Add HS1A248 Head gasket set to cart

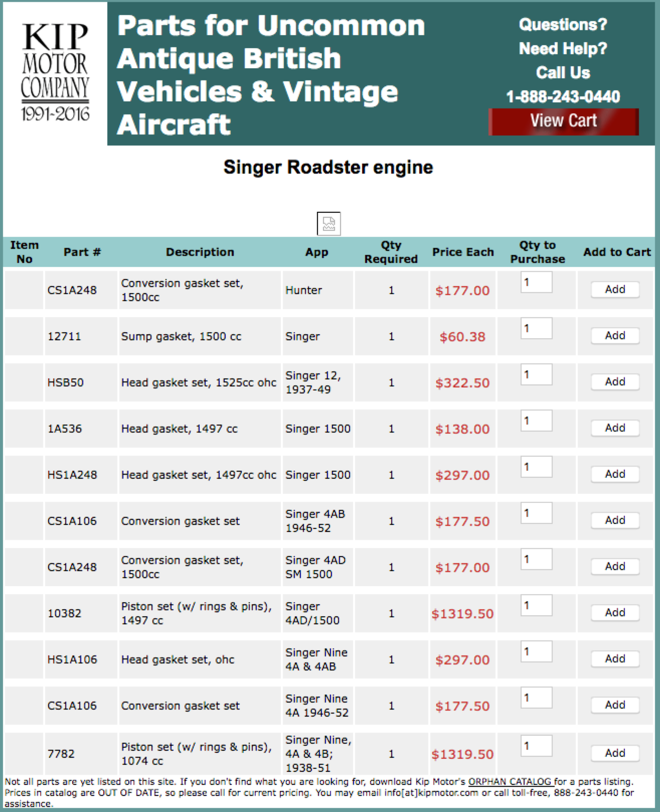pyautogui.click(x=615, y=474)
